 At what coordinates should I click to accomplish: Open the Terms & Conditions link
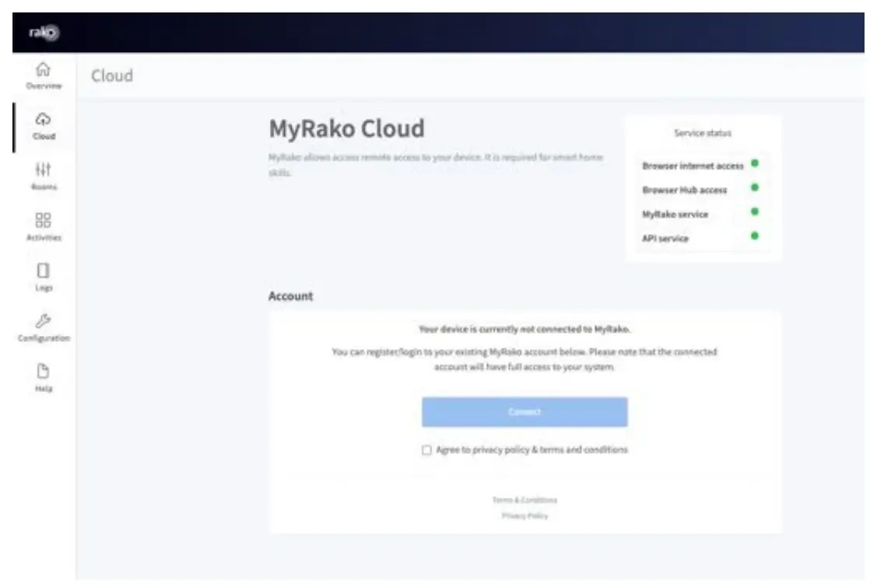tap(524, 500)
